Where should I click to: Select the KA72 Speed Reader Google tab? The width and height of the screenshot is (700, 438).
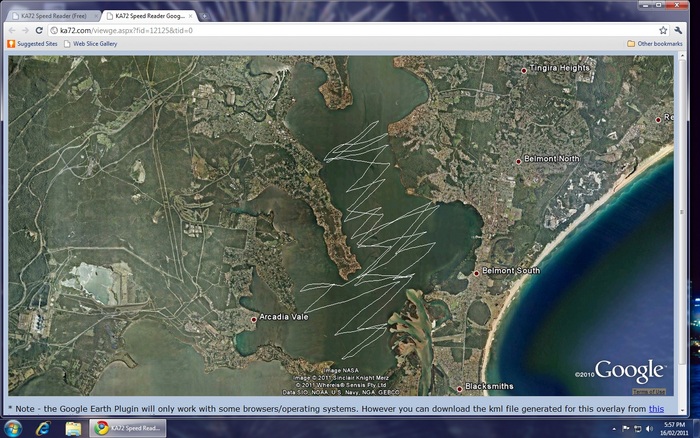[x=152, y=16]
